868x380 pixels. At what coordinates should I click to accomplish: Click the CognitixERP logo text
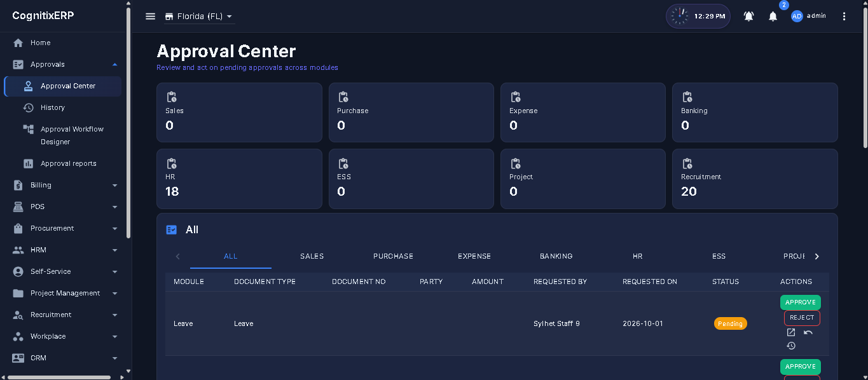[43, 16]
